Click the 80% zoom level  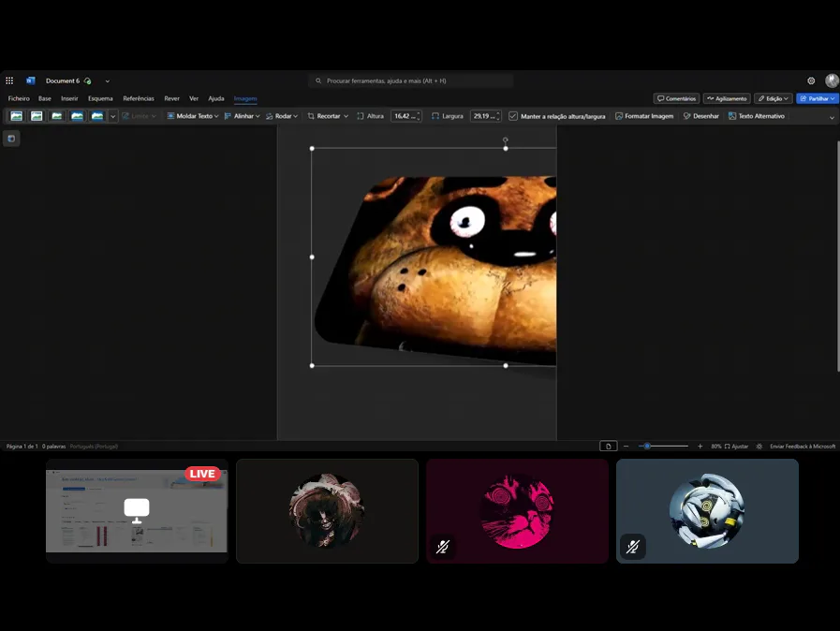716,447
